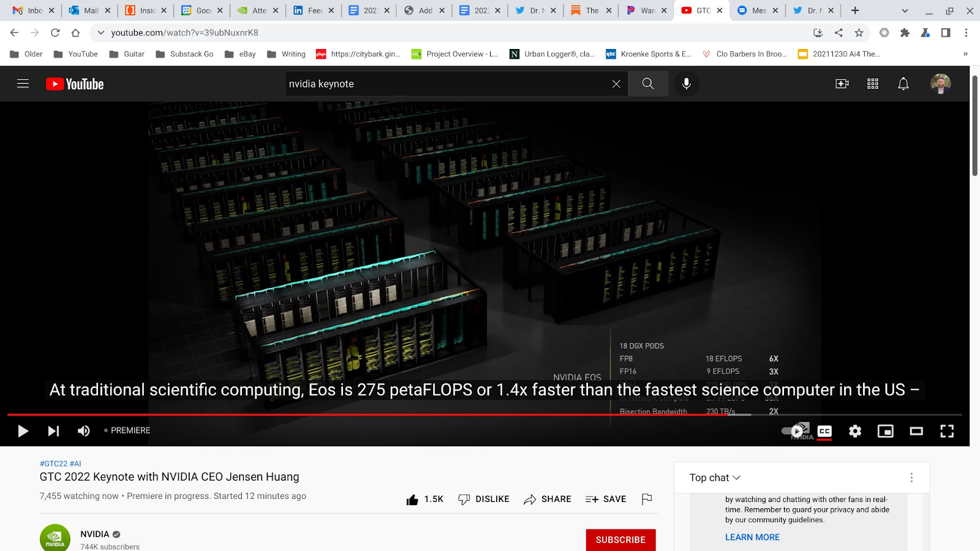Like the video with 1.5K likes
980x551 pixels.
click(424, 500)
